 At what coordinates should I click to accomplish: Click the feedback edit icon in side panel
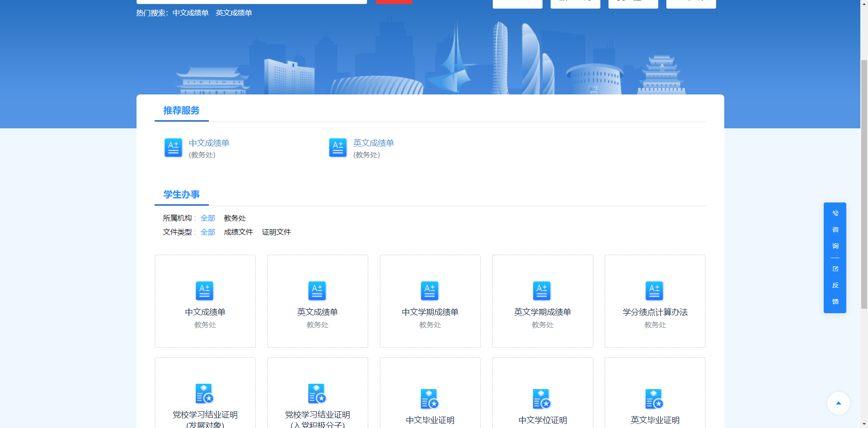coord(835,268)
